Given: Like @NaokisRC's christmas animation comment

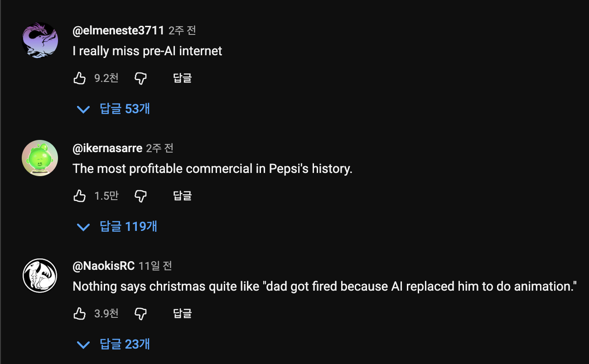Looking at the screenshot, I should coord(80,313).
